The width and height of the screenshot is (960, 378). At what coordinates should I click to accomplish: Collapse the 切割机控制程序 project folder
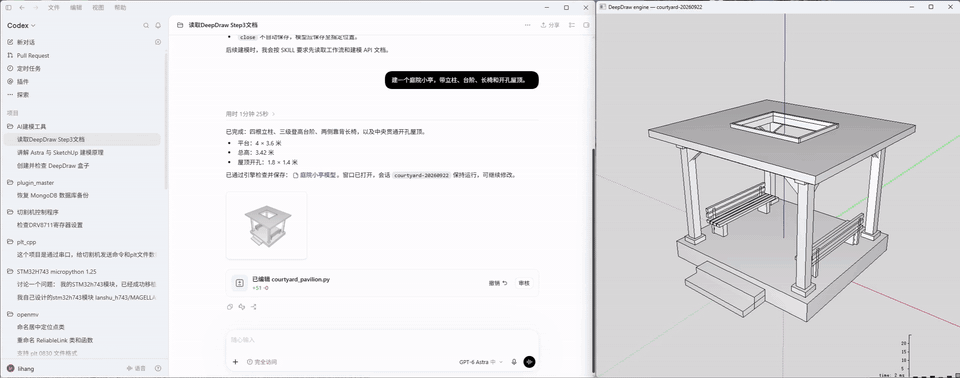pos(37,212)
